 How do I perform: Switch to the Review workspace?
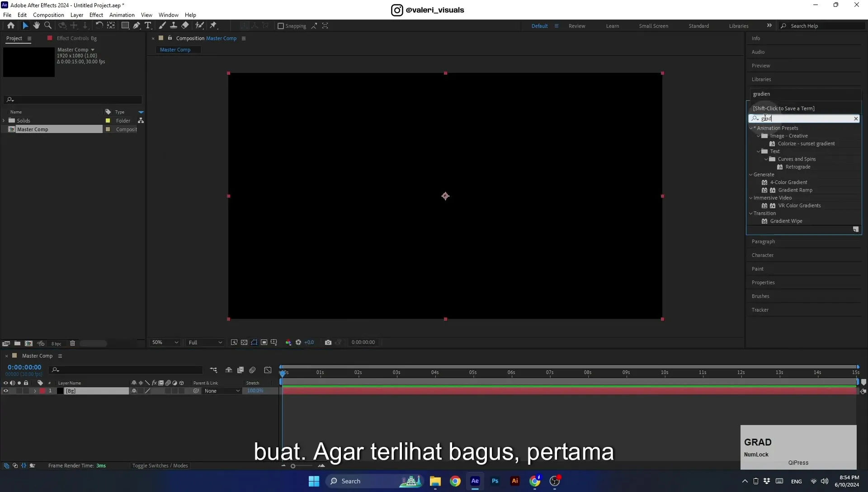[577, 26]
